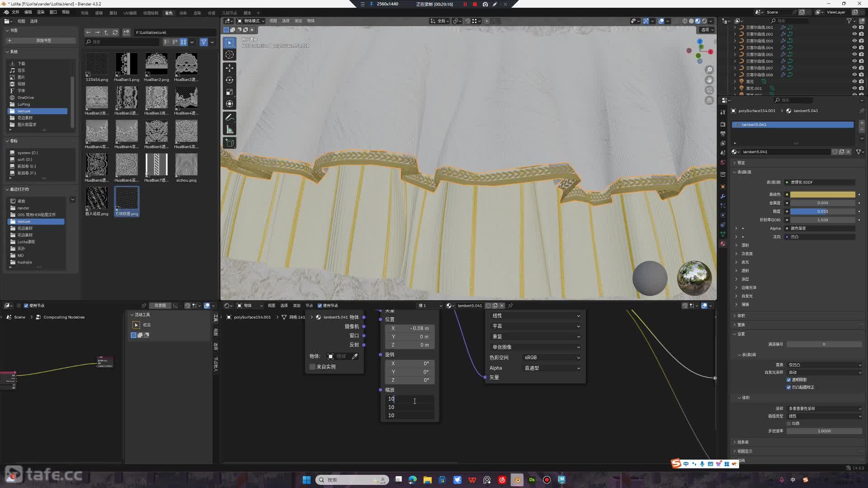Open the 渲染 top menu
Viewport: 868px width, 488px height.
coord(41,12)
